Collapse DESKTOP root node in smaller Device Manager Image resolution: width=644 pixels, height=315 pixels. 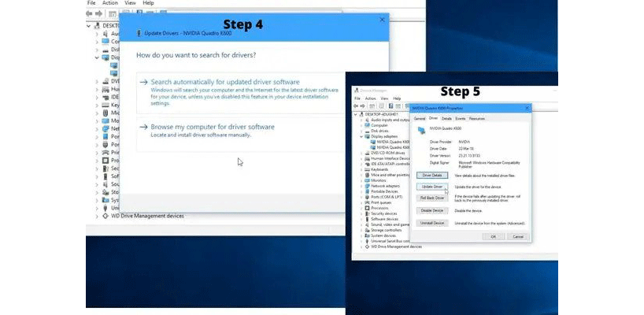coord(356,114)
